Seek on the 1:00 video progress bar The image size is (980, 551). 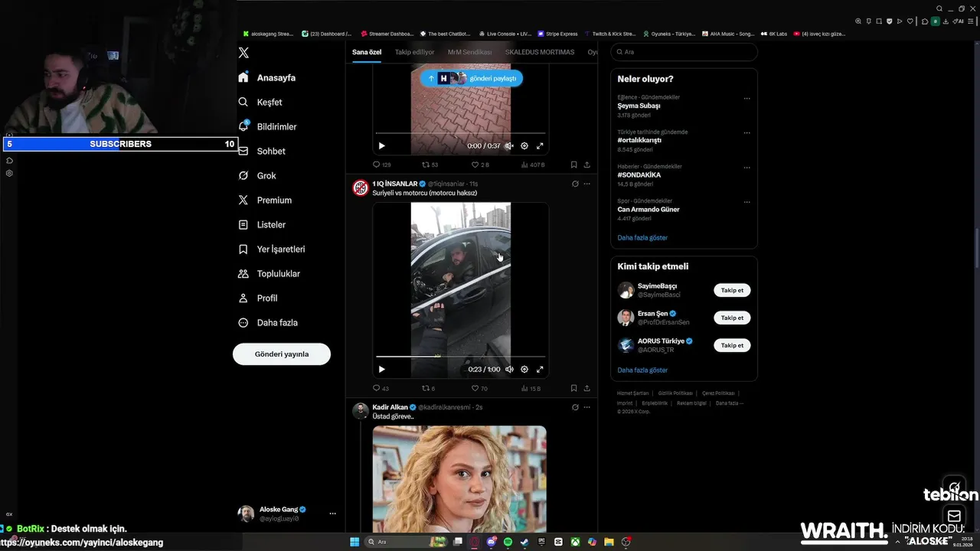click(461, 357)
